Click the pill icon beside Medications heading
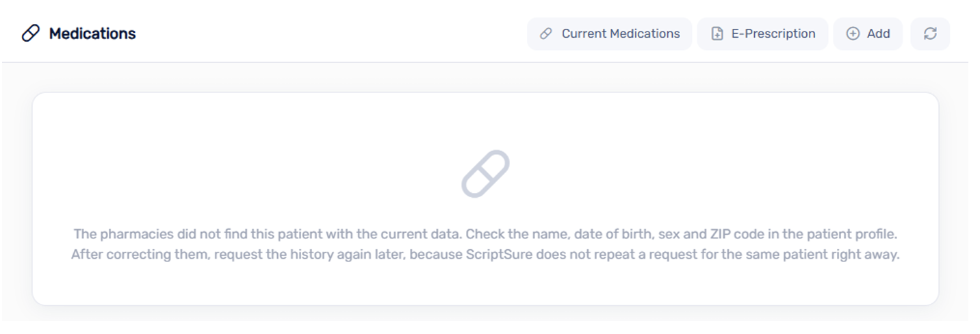Viewport: 980px width, 334px height. point(31,34)
